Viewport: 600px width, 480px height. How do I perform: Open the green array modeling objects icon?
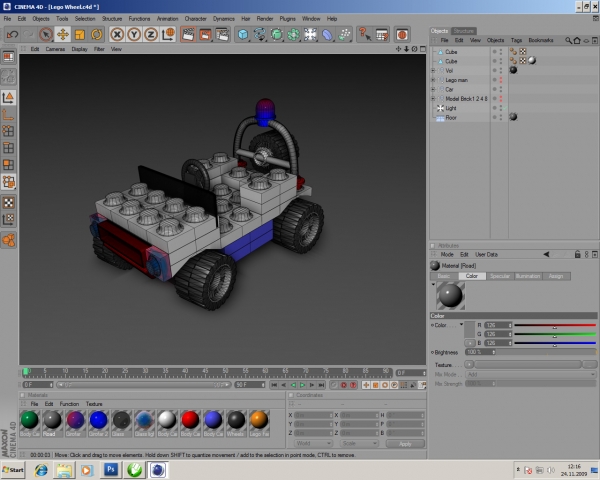click(x=293, y=35)
